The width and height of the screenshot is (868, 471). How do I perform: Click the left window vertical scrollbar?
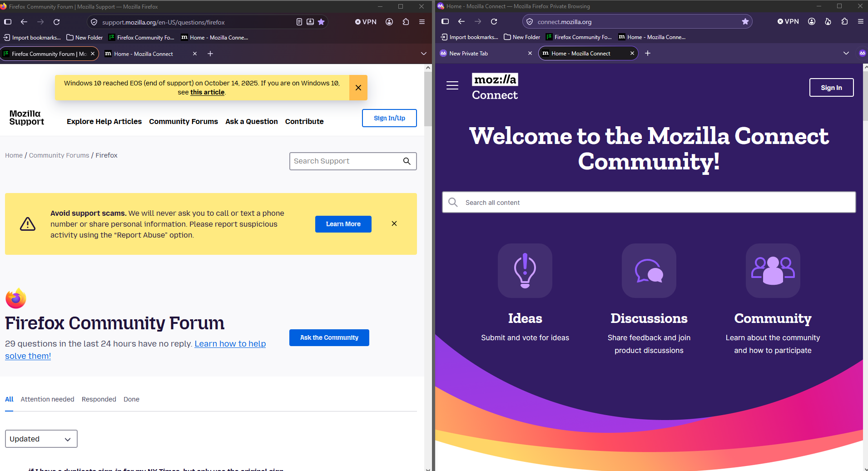pyautogui.click(x=428, y=267)
